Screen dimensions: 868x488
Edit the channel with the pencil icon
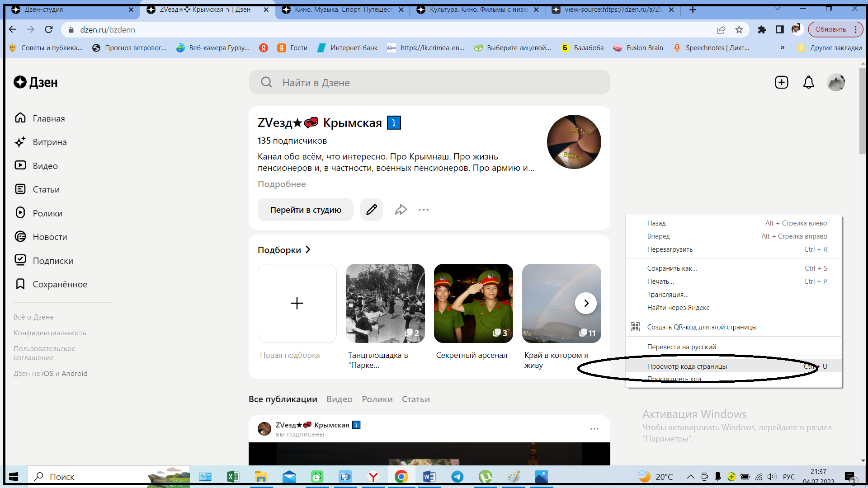372,210
